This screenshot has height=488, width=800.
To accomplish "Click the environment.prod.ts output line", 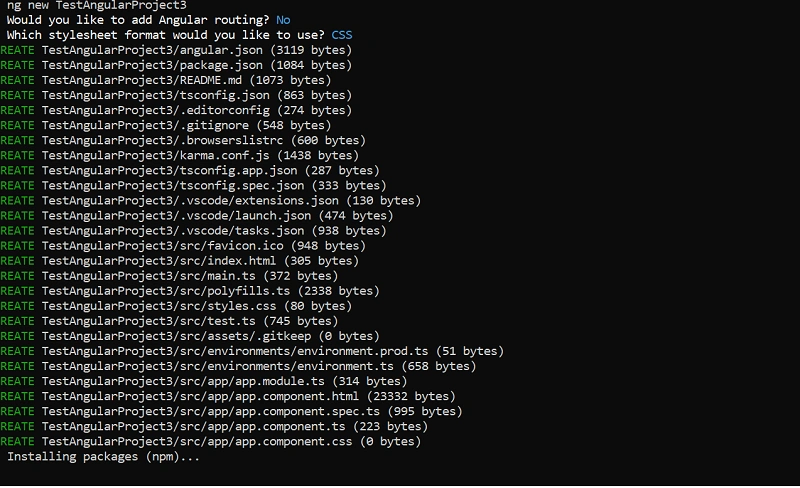I will coord(252,352).
